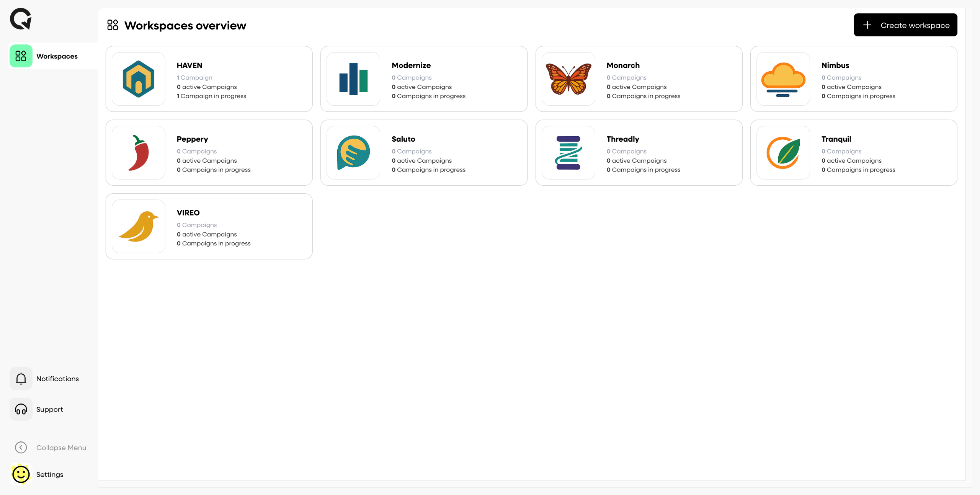The height and width of the screenshot is (495, 980).
Task: Click HAVEN's '1 Campaign' count text
Action: click(x=194, y=78)
